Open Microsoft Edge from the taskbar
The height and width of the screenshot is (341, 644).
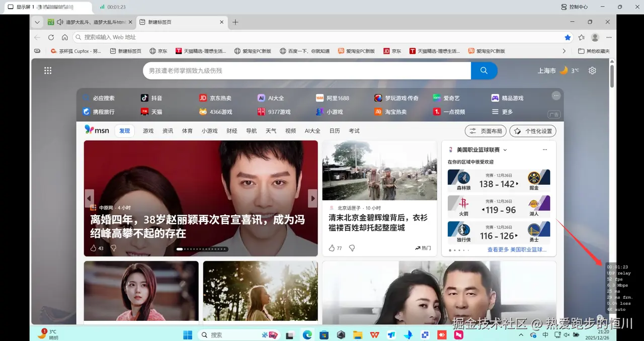(x=307, y=334)
